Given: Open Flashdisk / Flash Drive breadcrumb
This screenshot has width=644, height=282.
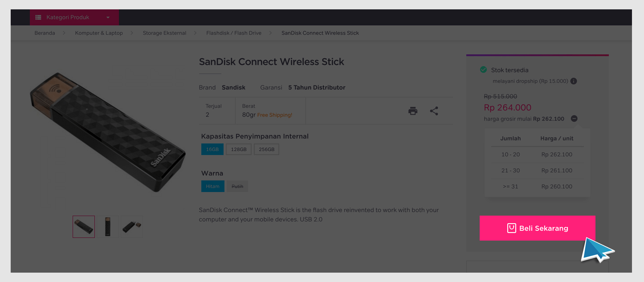Looking at the screenshot, I should (x=234, y=33).
